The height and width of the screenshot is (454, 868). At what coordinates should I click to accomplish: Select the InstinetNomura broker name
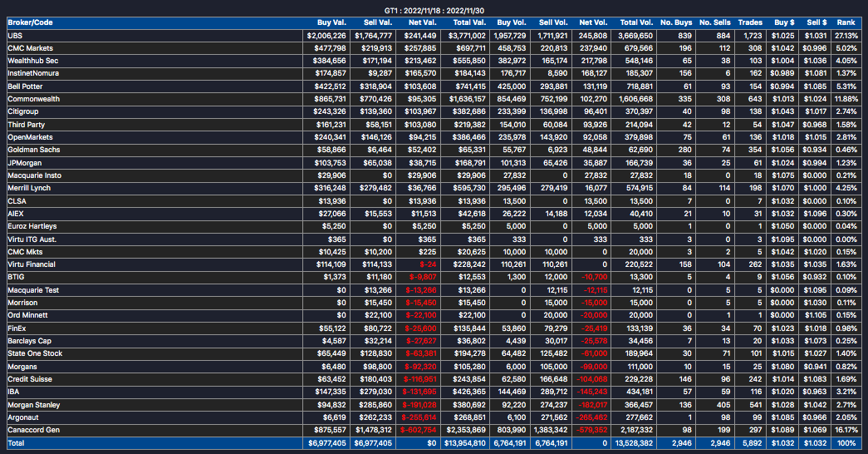point(33,73)
